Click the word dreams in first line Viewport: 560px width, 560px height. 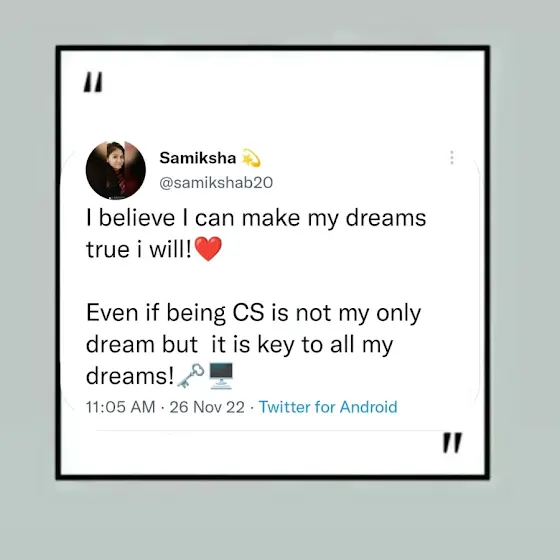pos(386,218)
